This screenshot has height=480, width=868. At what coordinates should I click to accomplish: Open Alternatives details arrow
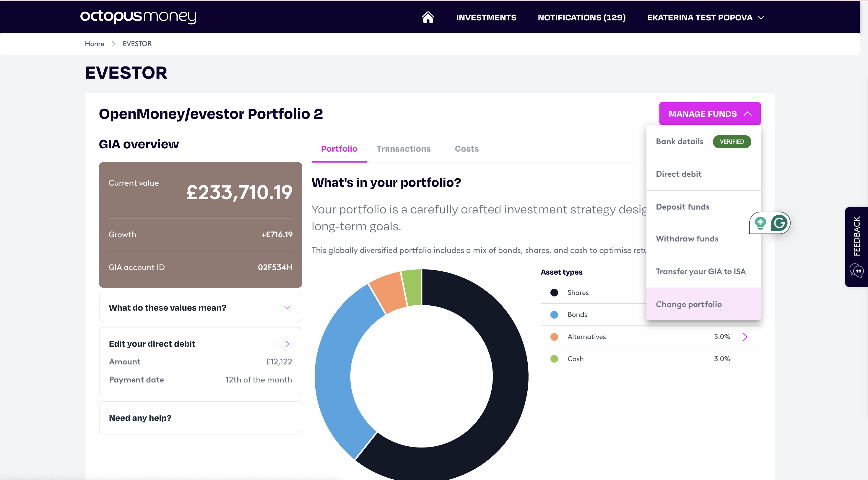pyautogui.click(x=745, y=337)
